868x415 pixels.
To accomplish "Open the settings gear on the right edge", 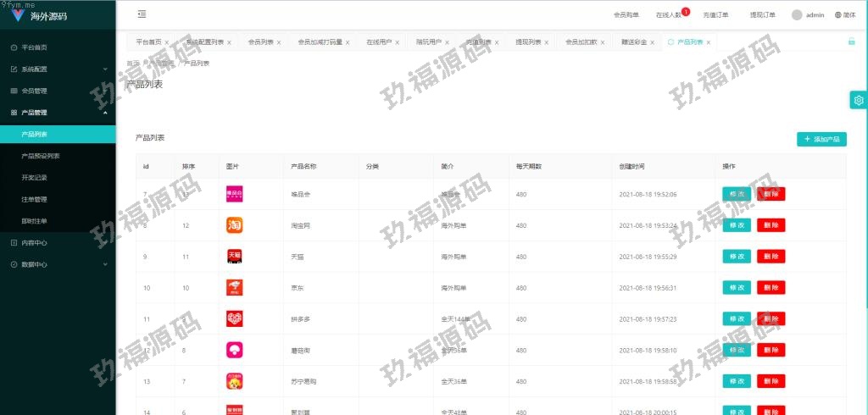I will click(859, 100).
